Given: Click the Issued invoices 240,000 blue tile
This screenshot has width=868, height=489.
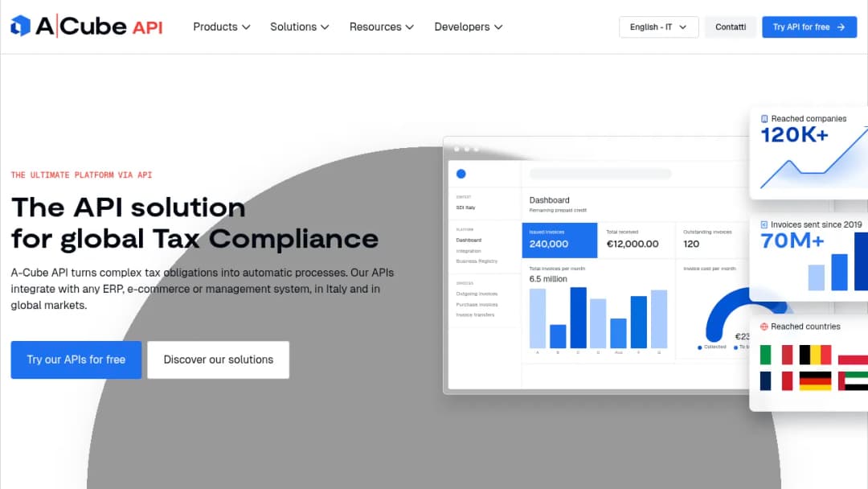Looking at the screenshot, I should coord(559,240).
